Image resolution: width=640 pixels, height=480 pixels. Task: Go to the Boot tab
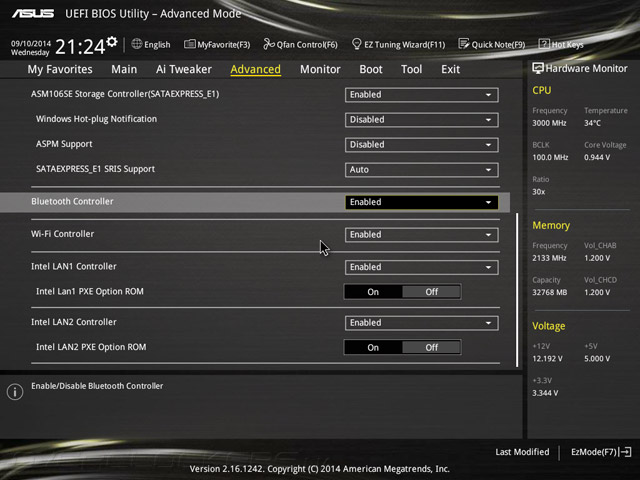click(x=371, y=69)
